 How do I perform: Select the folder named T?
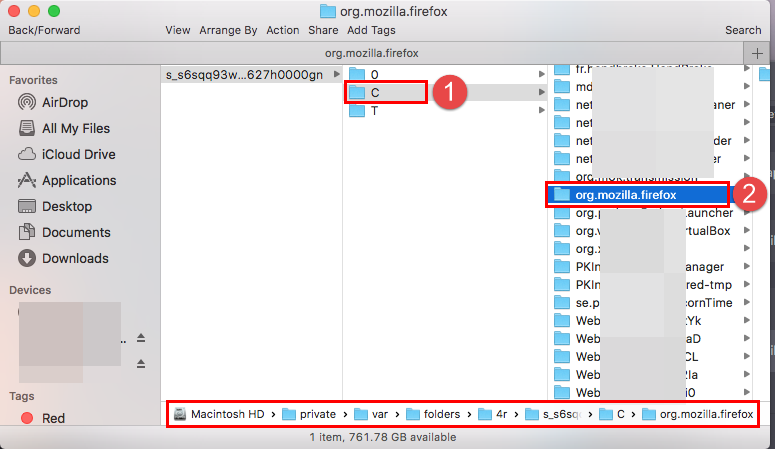pos(374,110)
